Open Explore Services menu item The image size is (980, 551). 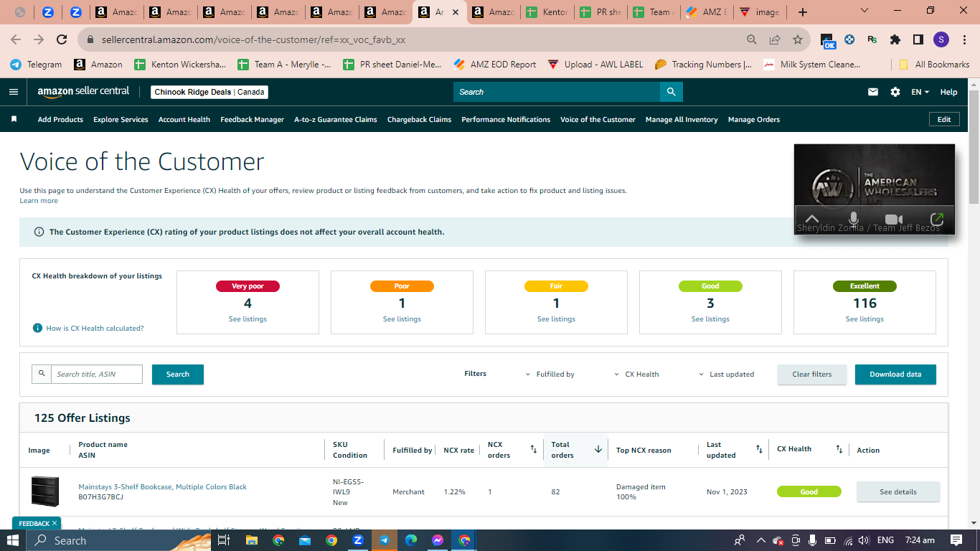click(121, 119)
